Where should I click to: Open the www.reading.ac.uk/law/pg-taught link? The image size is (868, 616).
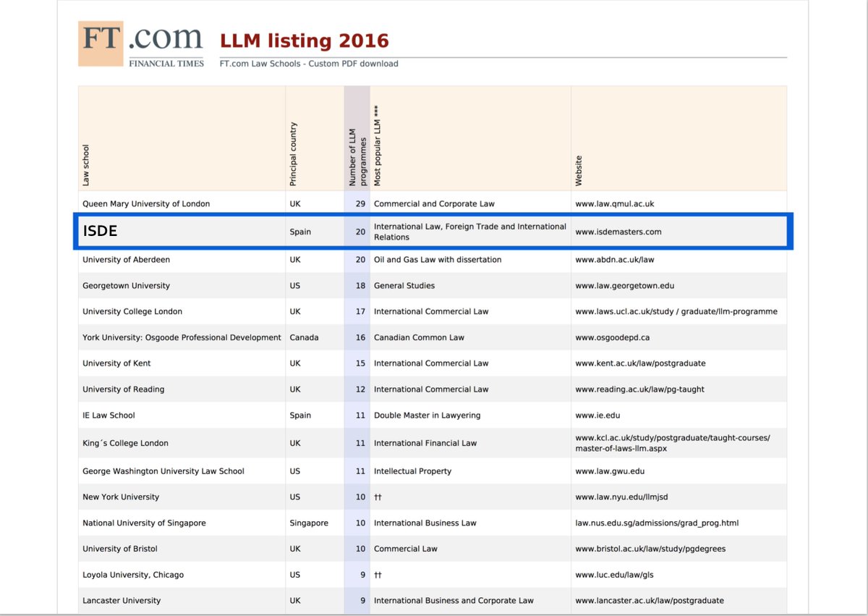coord(639,389)
